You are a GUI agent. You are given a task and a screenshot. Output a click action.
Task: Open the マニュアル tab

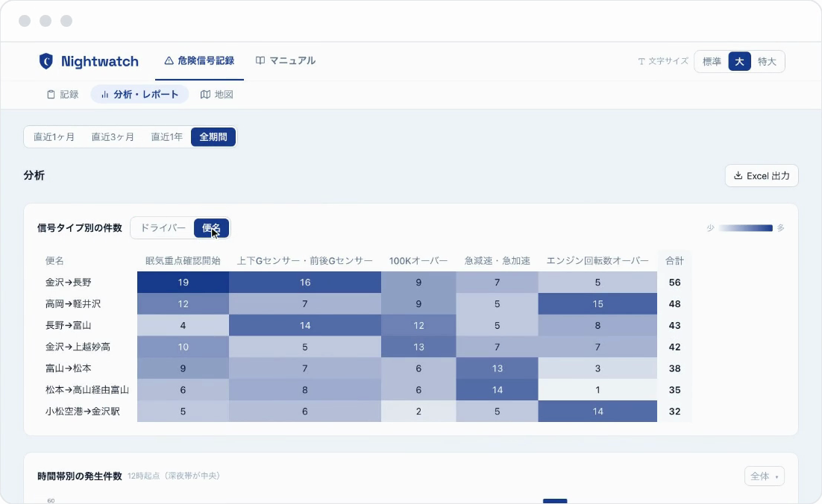point(286,61)
